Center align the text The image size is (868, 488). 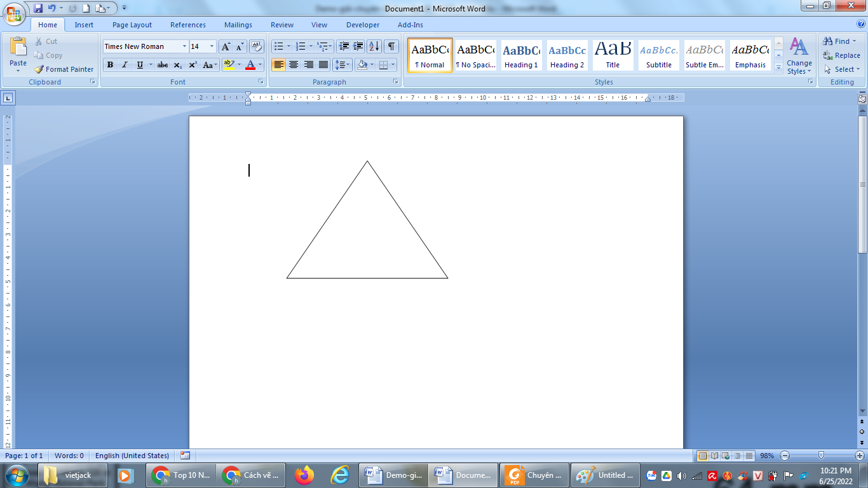pyautogui.click(x=293, y=65)
